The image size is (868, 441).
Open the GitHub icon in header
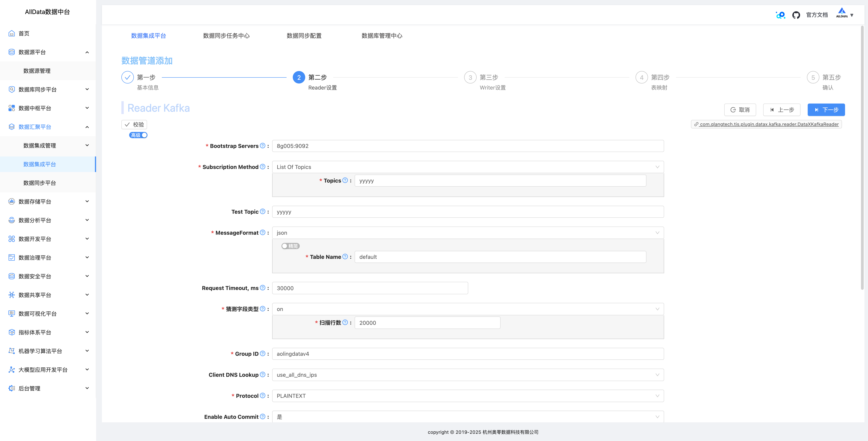(796, 15)
